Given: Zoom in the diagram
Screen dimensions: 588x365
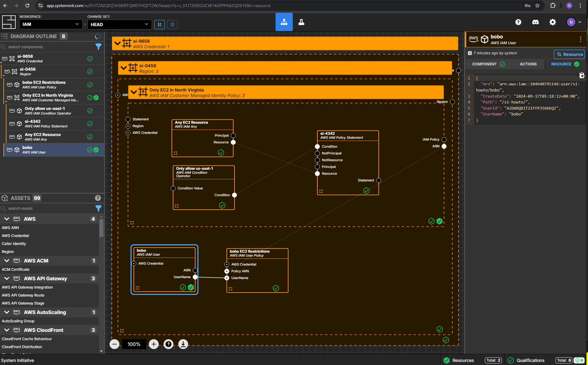Looking at the screenshot, I should coord(154,344).
